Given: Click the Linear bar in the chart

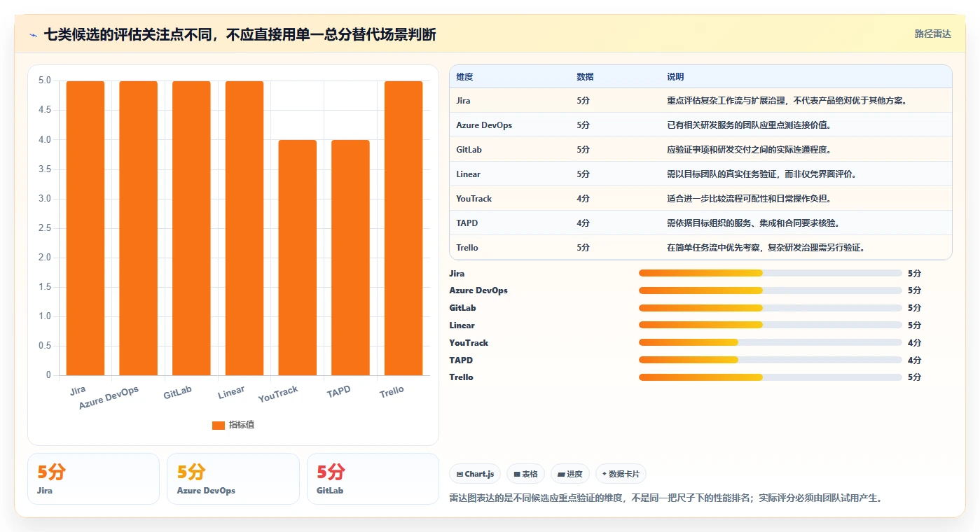Looking at the screenshot, I should pyautogui.click(x=244, y=228).
